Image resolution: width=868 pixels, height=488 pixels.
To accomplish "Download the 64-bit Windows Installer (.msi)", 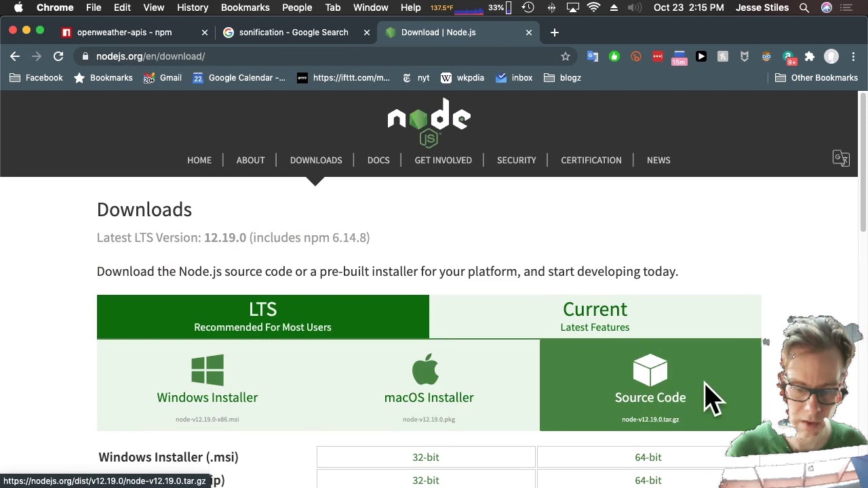I will (x=648, y=457).
